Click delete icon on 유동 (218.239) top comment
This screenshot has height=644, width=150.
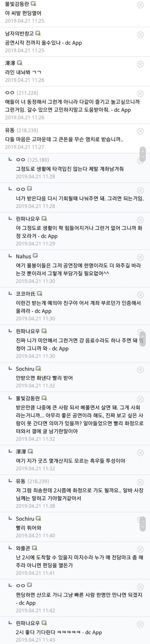point(141,131)
